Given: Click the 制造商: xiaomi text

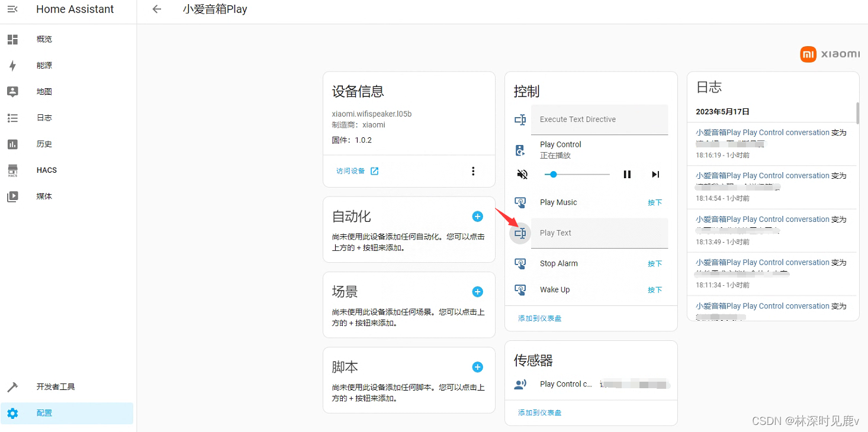Looking at the screenshot, I should (359, 125).
